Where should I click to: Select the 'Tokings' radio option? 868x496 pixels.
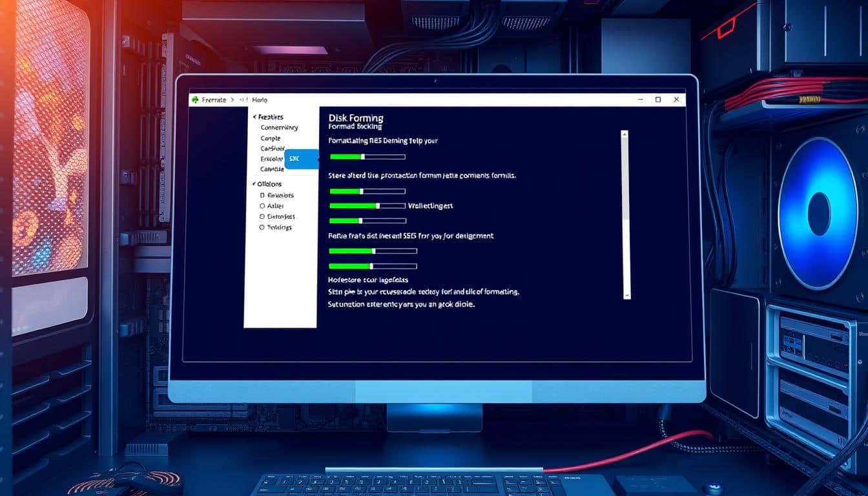pyautogui.click(x=262, y=227)
